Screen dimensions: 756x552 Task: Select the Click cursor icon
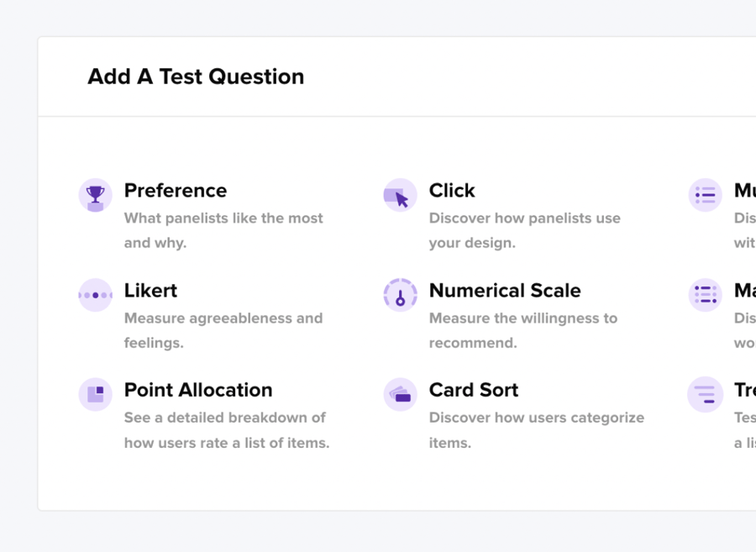pyautogui.click(x=400, y=195)
